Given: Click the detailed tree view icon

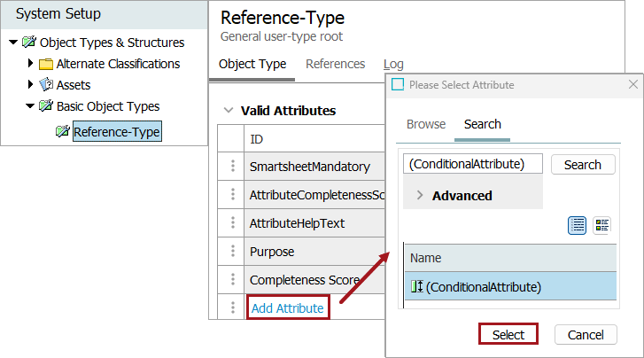Looking at the screenshot, I should point(602,225).
